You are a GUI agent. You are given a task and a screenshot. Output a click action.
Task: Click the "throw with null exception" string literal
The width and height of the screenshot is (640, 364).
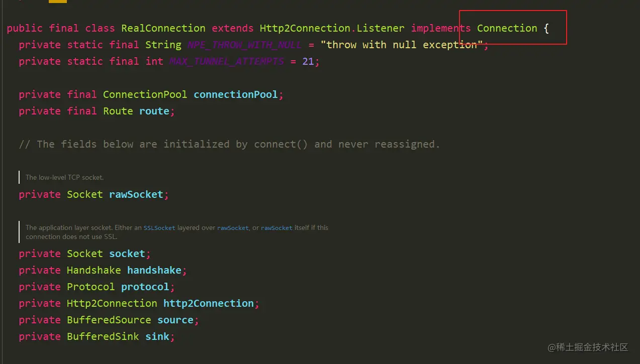pyautogui.click(x=402, y=45)
